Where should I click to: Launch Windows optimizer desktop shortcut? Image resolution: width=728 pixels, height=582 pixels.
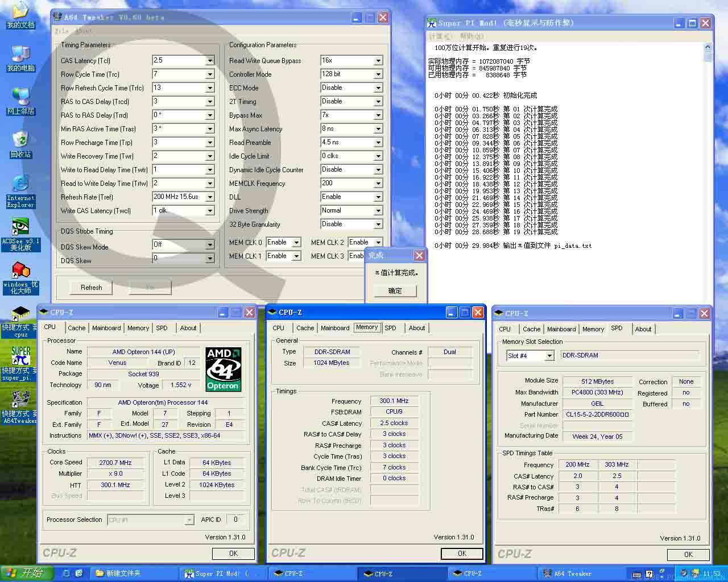pyautogui.click(x=20, y=278)
